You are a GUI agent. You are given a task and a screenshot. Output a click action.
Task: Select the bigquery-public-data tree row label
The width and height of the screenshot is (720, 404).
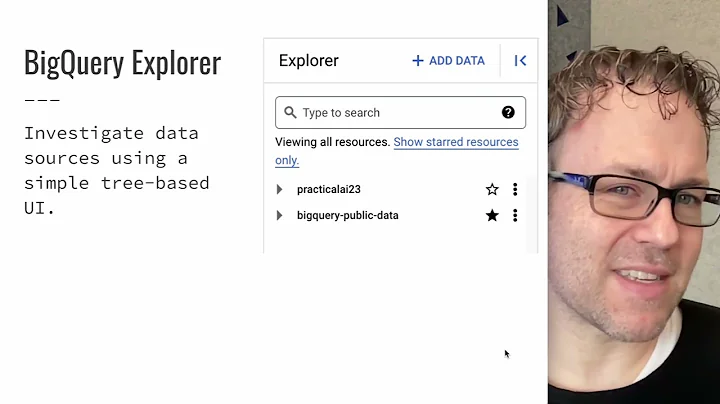(x=348, y=215)
